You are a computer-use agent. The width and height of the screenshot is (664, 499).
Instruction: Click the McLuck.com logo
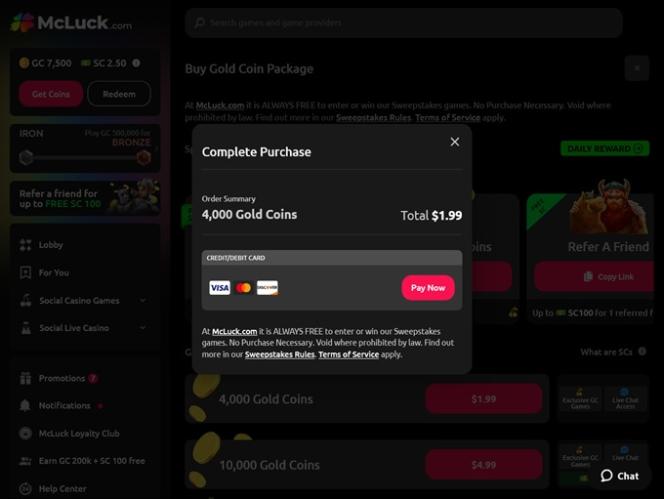(x=71, y=22)
